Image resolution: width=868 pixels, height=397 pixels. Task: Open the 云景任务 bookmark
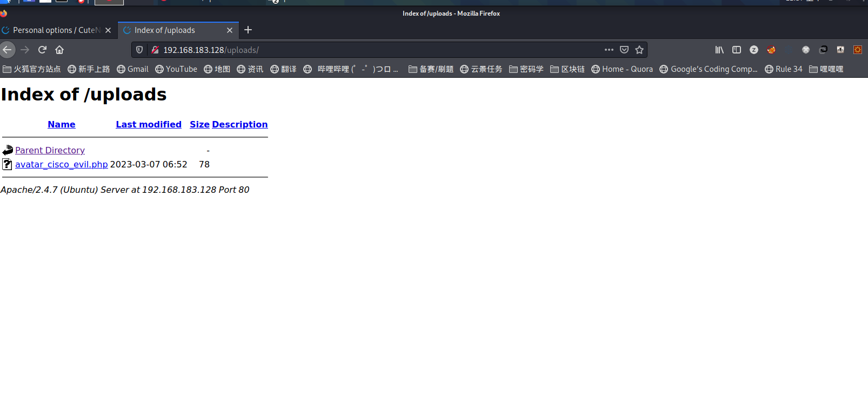pos(481,69)
